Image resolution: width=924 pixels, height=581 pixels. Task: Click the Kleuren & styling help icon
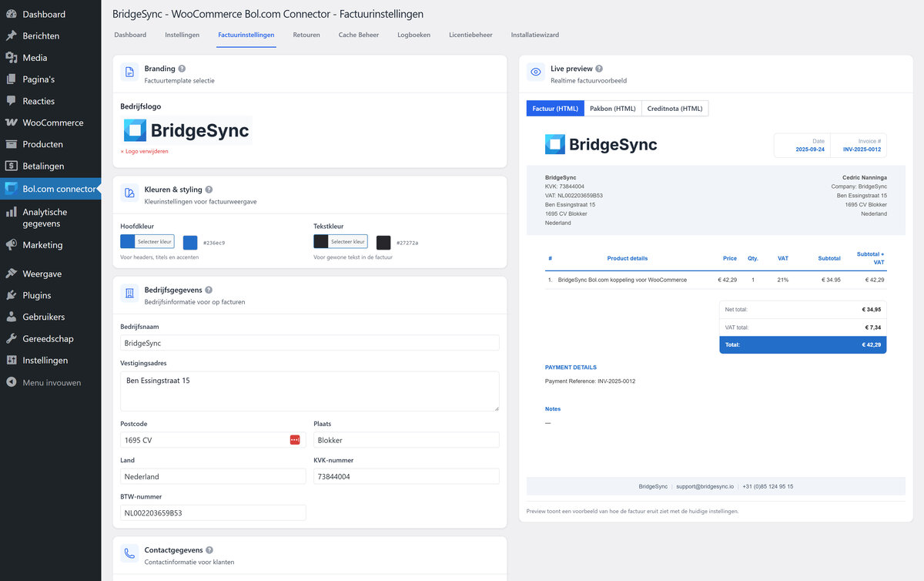click(x=209, y=190)
